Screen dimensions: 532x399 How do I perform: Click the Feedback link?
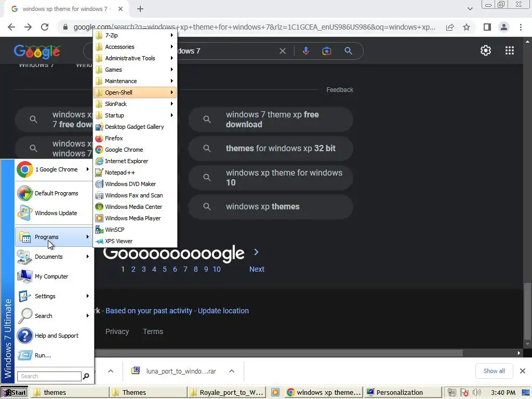[340, 90]
